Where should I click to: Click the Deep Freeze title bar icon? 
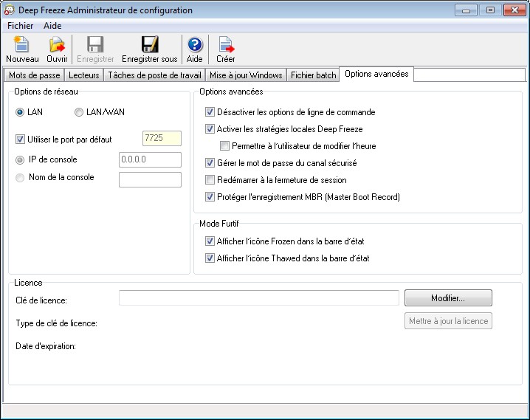tap(10, 10)
